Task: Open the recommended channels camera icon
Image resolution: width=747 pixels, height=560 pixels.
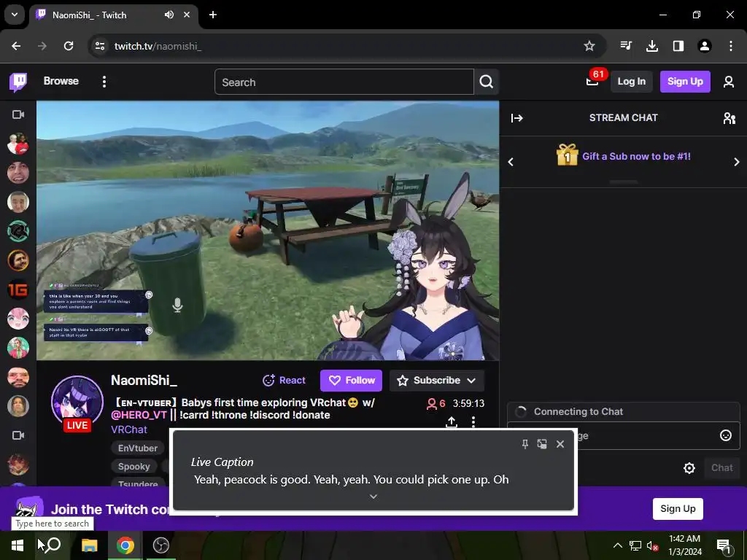Action: click(x=18, y=435)
